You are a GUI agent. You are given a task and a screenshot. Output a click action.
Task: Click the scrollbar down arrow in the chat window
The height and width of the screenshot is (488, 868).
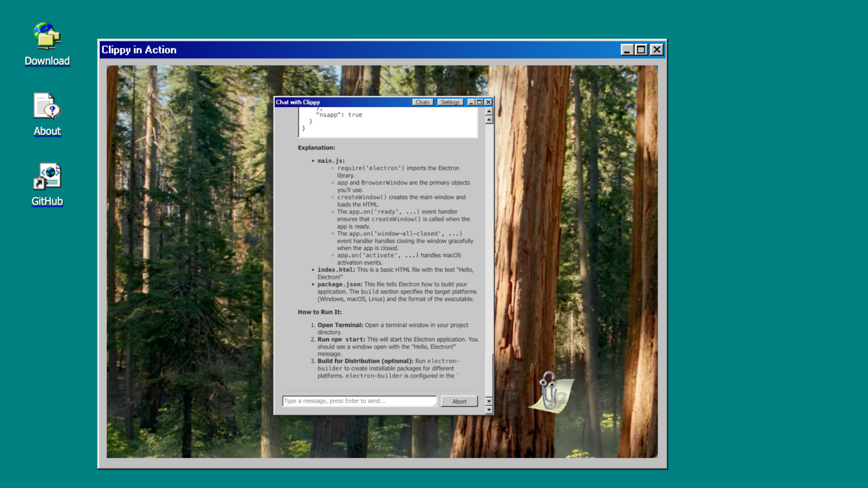[489, 410]
